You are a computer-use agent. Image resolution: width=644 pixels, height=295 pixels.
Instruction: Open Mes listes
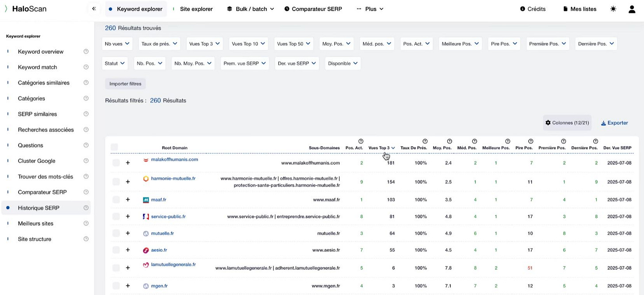[580, 9]
